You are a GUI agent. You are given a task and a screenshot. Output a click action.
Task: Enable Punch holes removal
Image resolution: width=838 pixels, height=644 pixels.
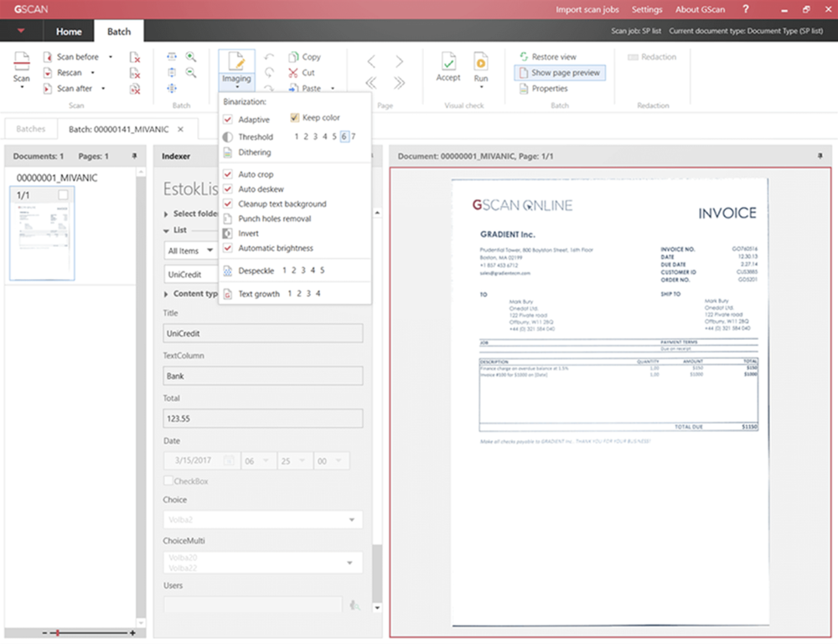pos(228,219)
